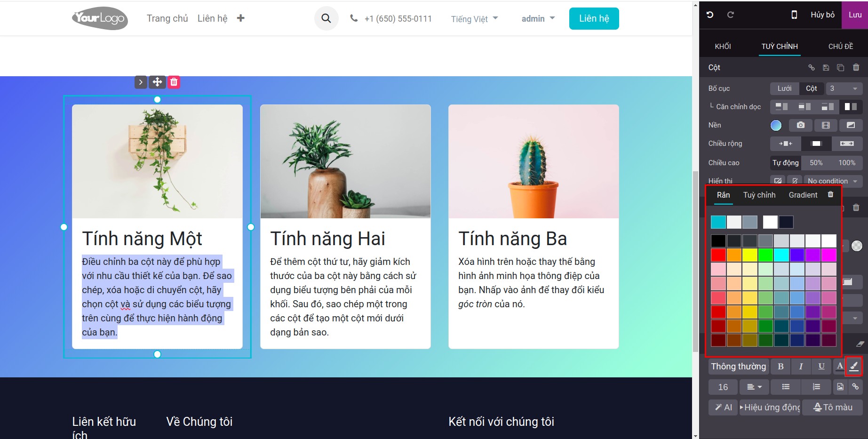Set Chiều cao to 50%
This screenshot has width=868, height=439.
tap(816, 162)
